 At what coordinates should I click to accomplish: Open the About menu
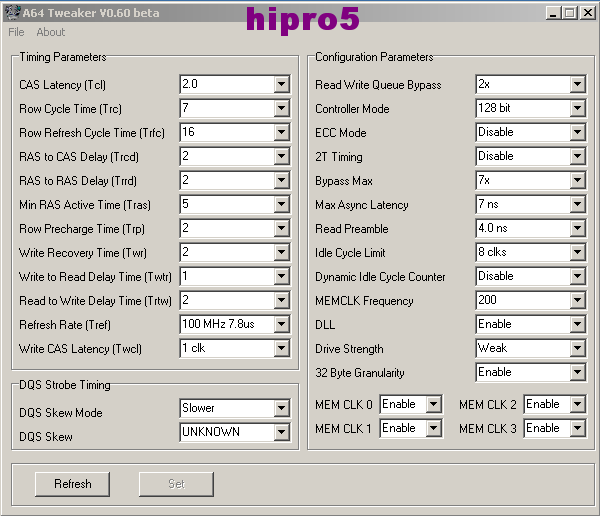point(50,32)
